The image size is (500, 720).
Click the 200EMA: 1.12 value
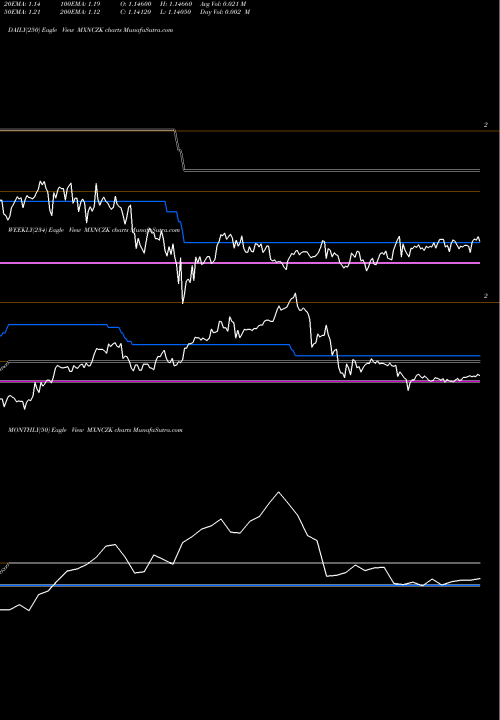pos(80,12)
